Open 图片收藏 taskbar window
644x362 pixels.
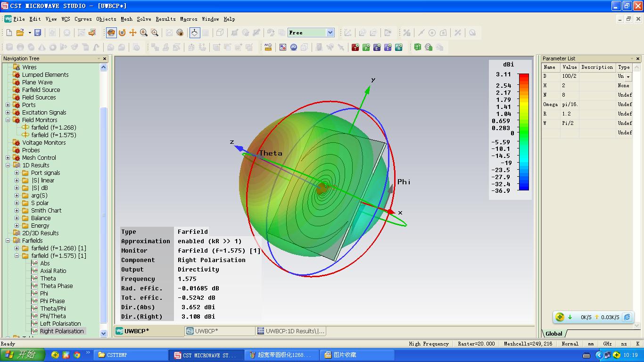click(357, 355)
